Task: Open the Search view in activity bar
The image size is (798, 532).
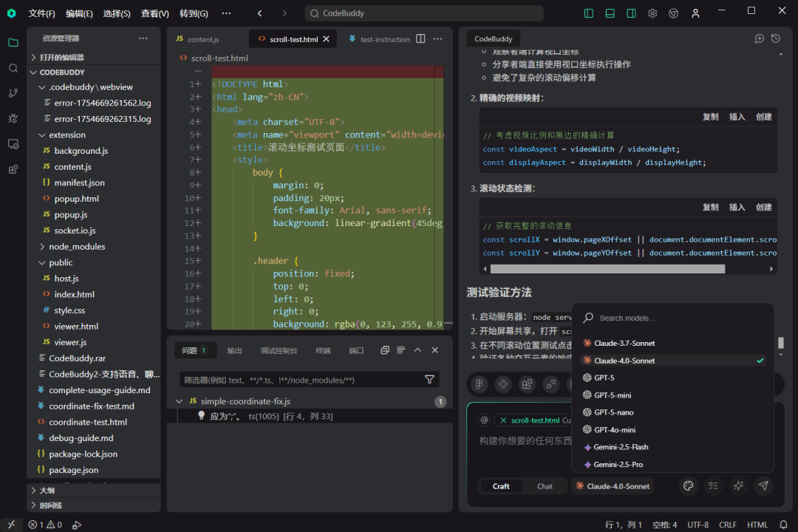Action: tap(13, 68)
